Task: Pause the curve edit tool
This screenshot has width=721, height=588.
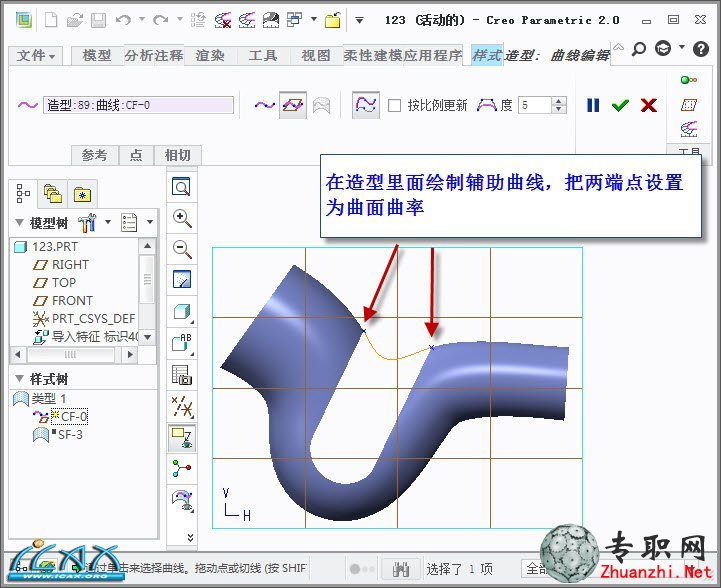Action: 593,105
